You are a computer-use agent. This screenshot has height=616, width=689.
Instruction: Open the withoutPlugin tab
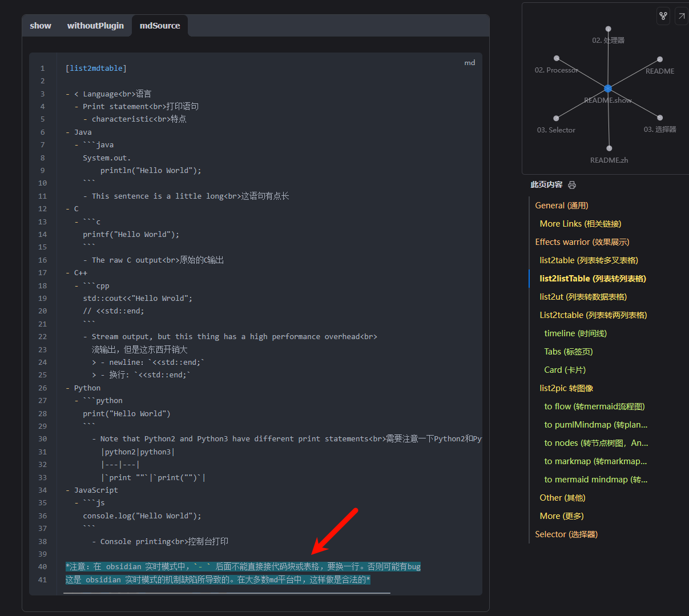(x=95, y=26)
